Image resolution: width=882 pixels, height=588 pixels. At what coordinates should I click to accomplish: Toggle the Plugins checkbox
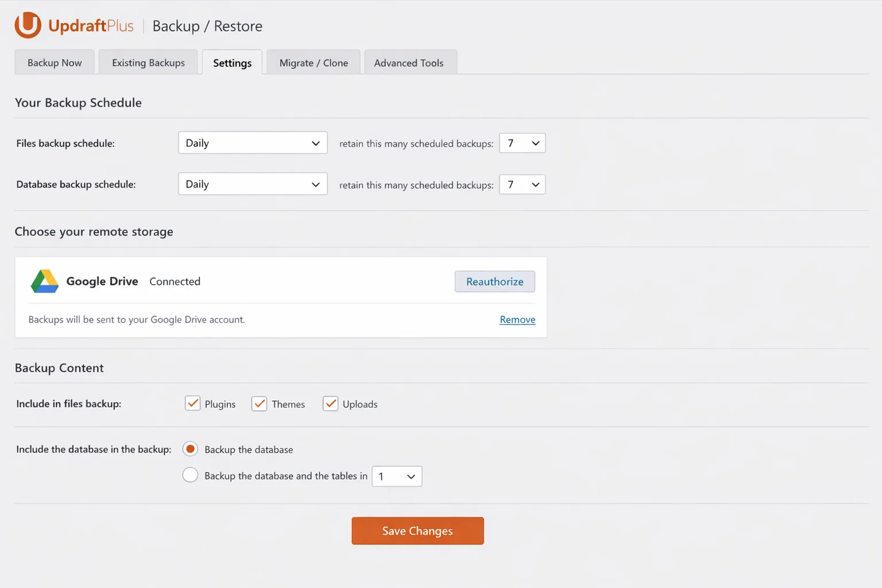(x=193, y=404)
